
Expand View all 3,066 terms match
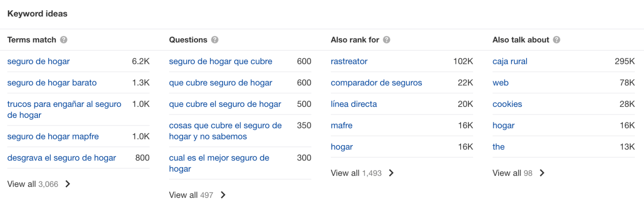39,184
